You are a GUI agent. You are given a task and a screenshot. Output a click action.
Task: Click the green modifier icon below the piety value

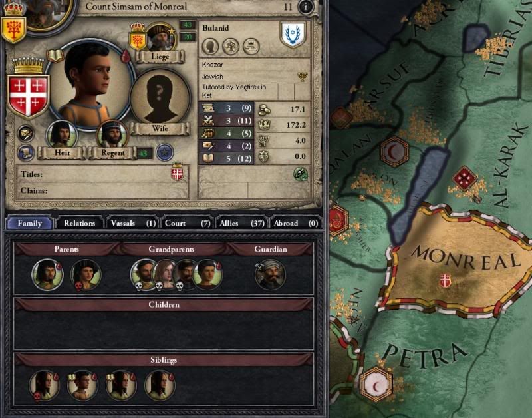[x=301, y=174]
